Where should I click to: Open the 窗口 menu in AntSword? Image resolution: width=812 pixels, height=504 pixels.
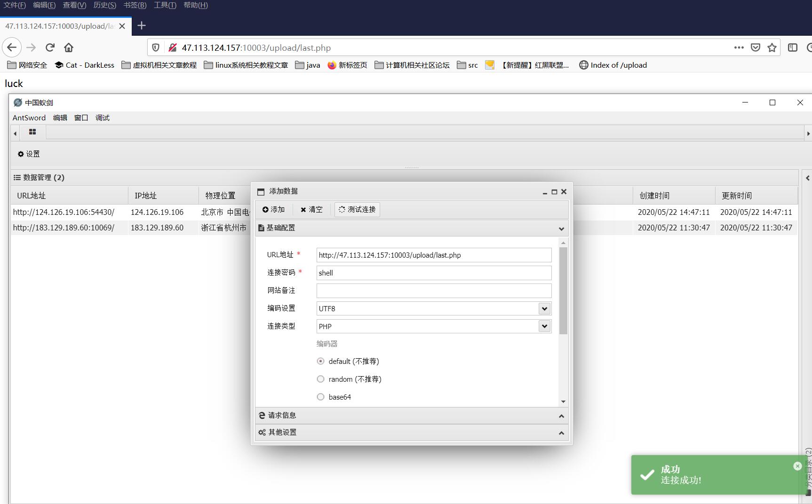[81, 118]
